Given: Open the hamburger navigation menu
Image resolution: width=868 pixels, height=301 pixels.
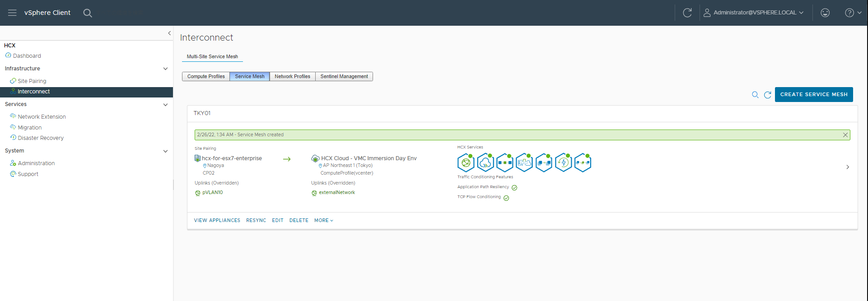Looking at the screenshot, I should [x=12, y=13].
